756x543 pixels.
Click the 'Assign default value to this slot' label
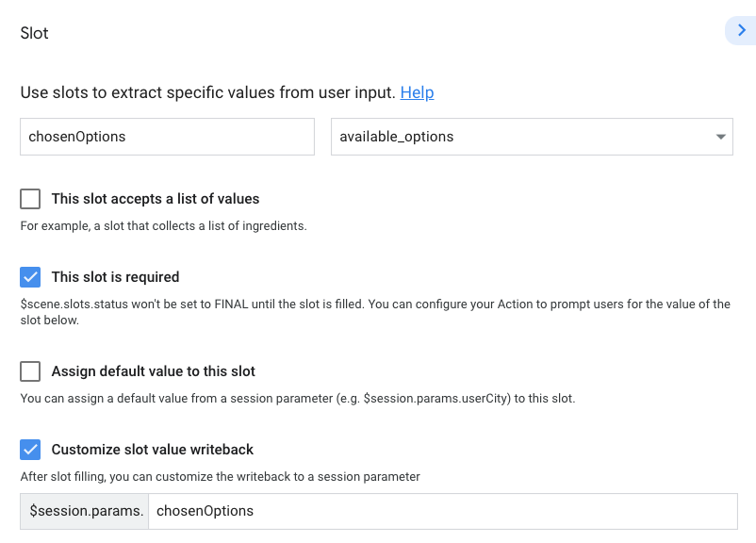(154, 370)
